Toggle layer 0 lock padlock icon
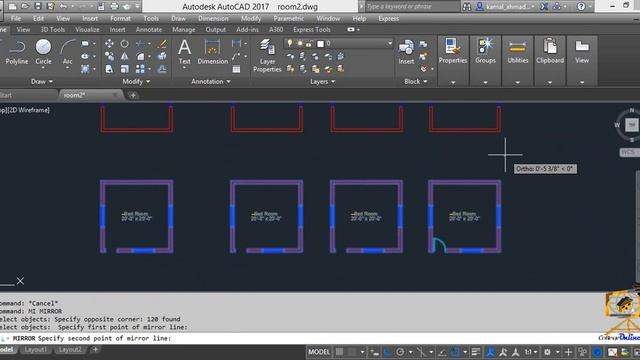The image size is (640, 360). pos(309,43)
